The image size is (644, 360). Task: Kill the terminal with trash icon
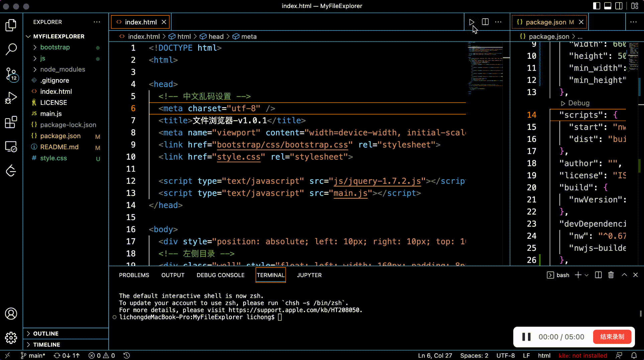[x=611, y=275]
